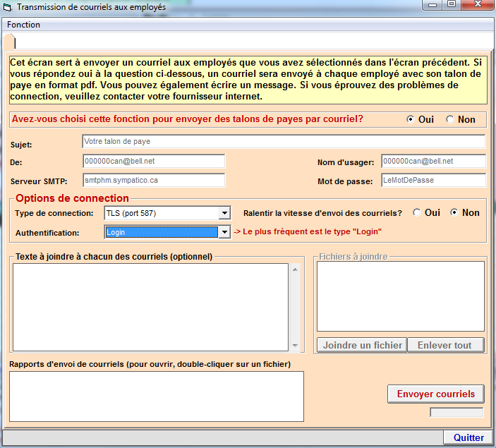Select Oui for sending pay stubs by email

[x=411, y=119]
